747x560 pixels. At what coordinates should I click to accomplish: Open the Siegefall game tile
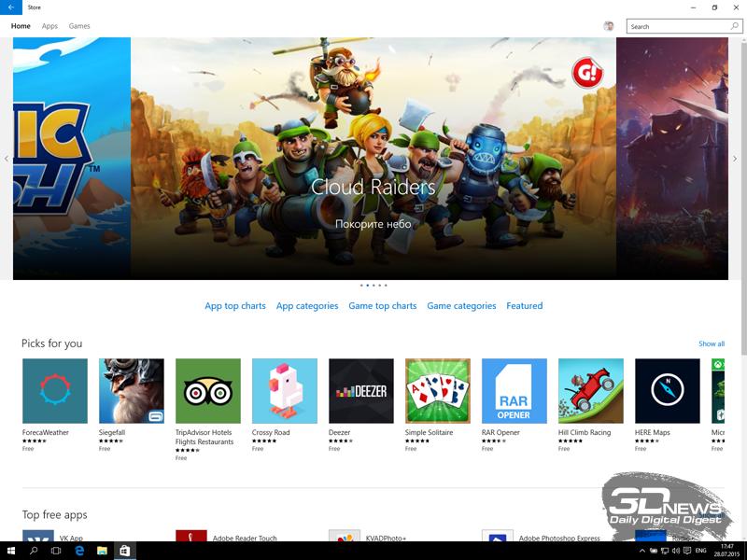pos(132,391)
